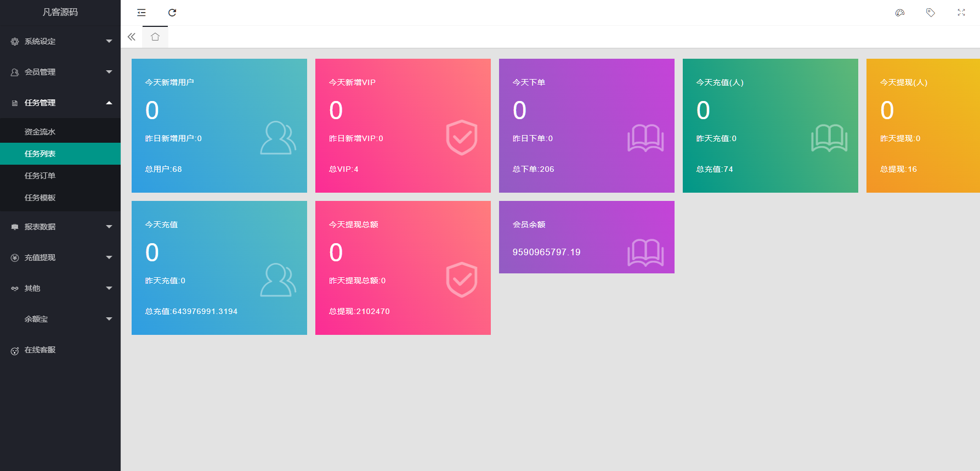The image size is (980, 471).
Task: Click the 今天新增用户 statistics card
Action: pos(219,126)
